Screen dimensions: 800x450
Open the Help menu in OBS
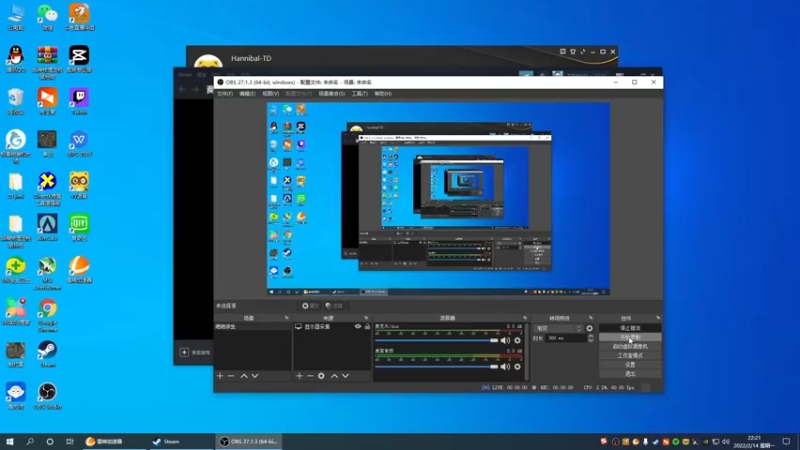[x=383, y=94]
